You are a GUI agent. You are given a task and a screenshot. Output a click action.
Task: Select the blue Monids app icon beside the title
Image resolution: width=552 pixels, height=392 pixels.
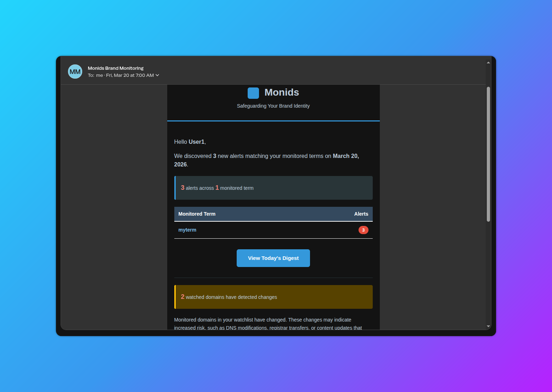pyautogui.click(x=253, y=93)
